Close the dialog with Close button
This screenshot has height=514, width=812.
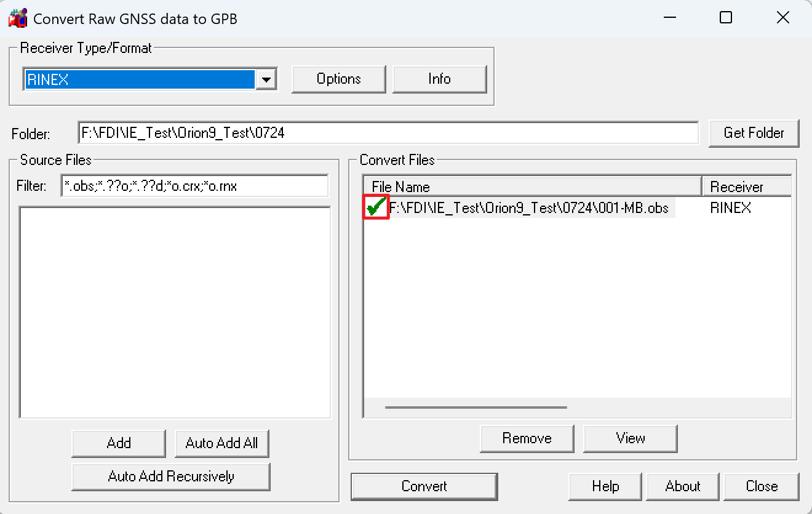[762, 486]
